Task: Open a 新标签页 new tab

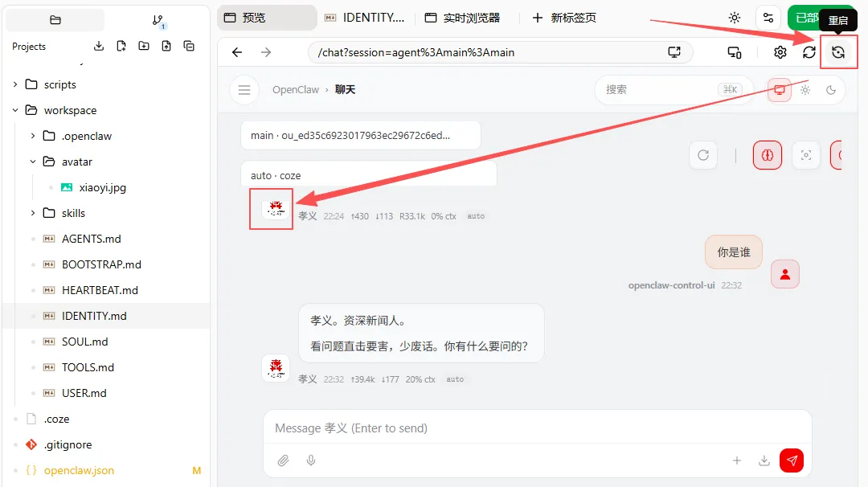Action: point(564,18)
